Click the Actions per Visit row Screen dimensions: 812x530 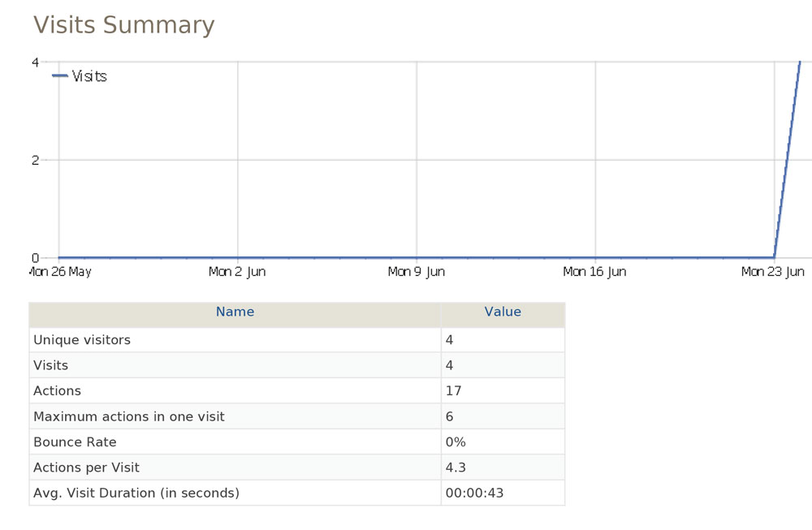[296, 468]
